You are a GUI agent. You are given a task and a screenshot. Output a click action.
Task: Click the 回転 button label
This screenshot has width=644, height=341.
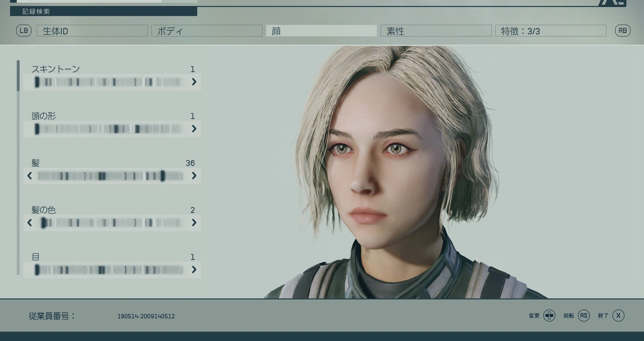[569, 316]
